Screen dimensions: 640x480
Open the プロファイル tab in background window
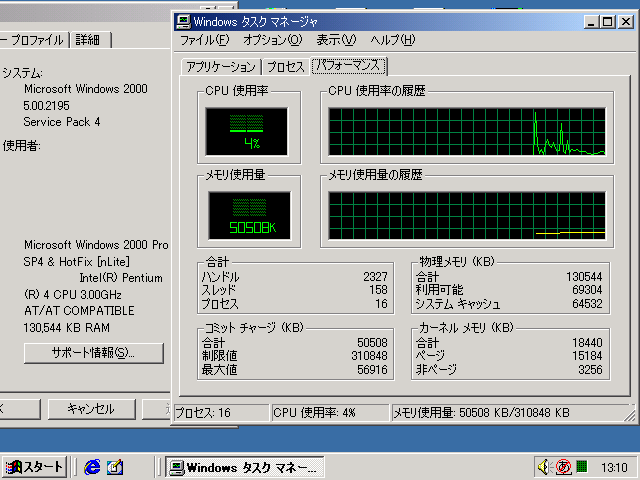point(33,40)
